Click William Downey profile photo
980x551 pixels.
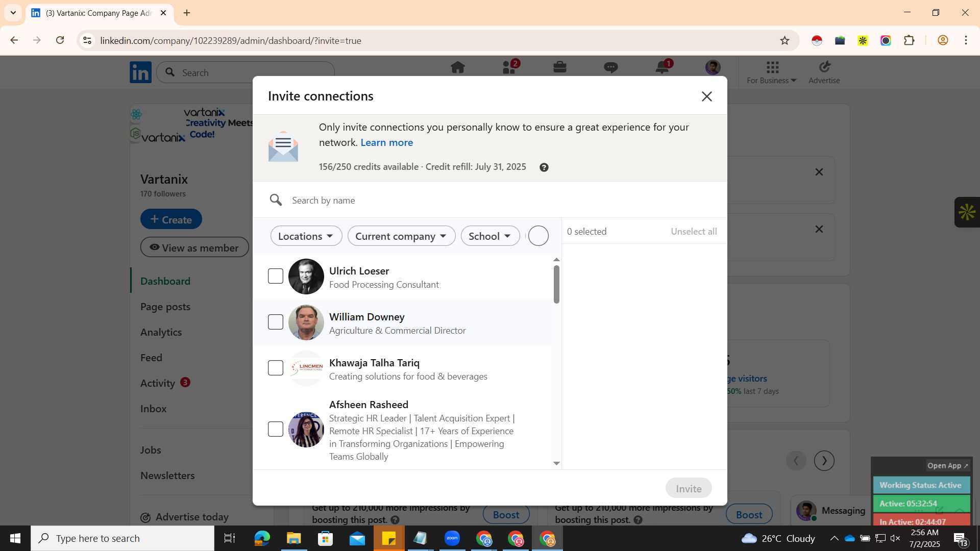tap(306, 322)
